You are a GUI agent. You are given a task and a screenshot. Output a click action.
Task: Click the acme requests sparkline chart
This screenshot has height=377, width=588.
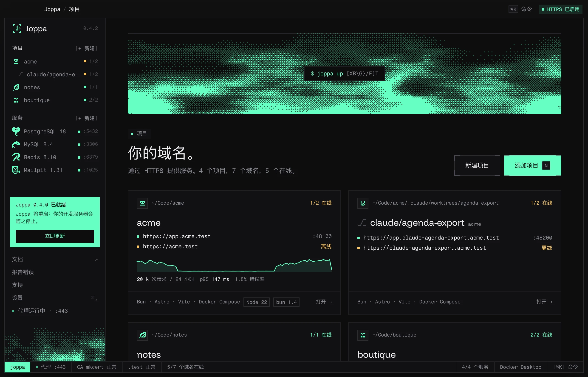[234, 265]
